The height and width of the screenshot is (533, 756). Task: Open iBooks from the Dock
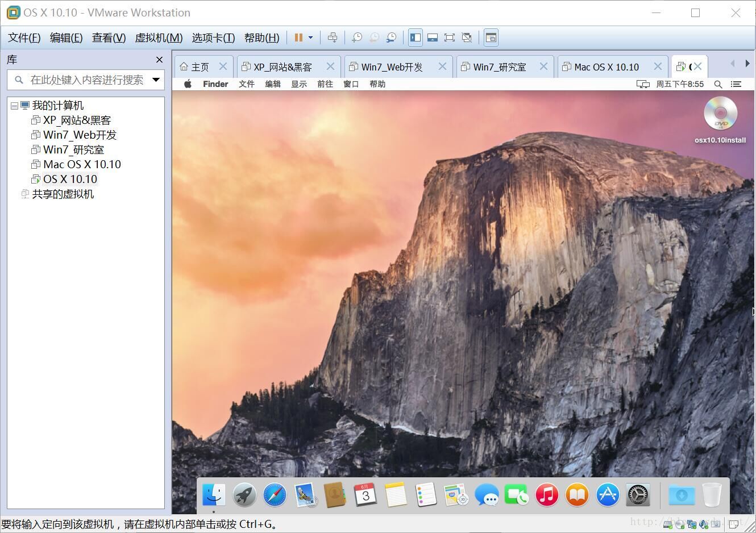pyautogui.click(x=577, y=495)
